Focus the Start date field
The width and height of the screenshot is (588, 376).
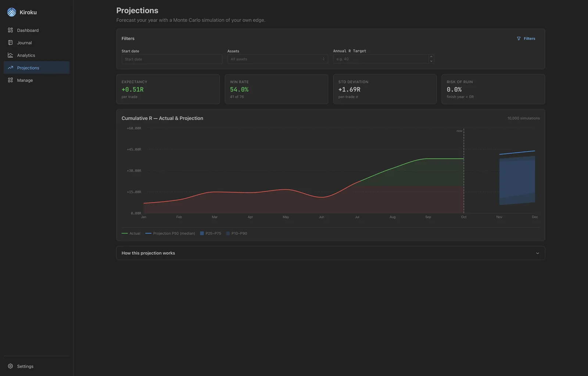pyautogui.click(x=172, y=59)
